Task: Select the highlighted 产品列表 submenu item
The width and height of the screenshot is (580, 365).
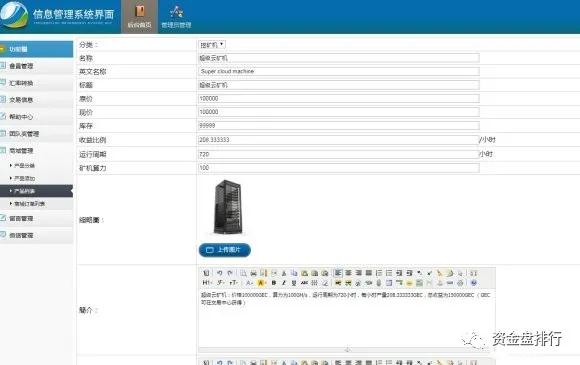Action: [36, 191]
